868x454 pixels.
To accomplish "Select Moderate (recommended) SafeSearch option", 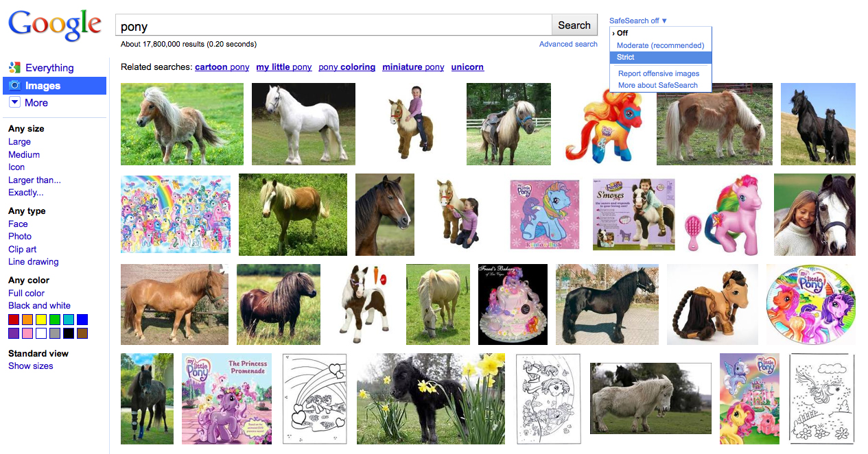I will 660,45.
